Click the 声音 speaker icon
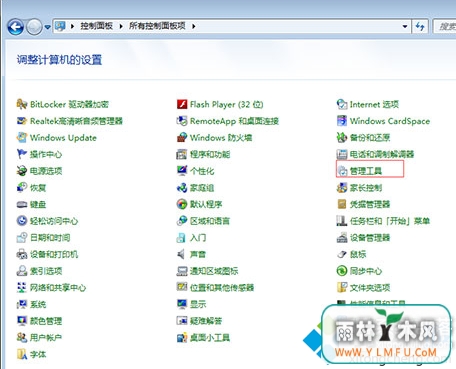Image resolution: width=456 pixels, height=369 pixels. coord(182,254)
